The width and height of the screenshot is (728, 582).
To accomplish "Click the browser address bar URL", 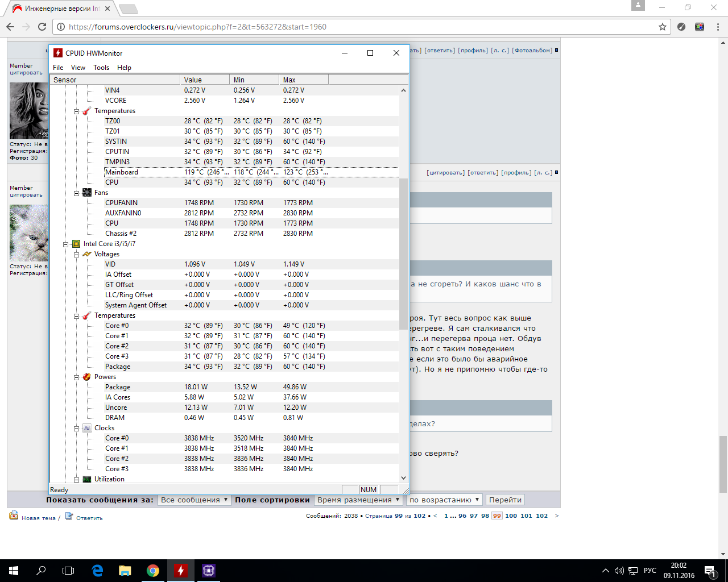I will pyautogui.click(x=197, y=27).
